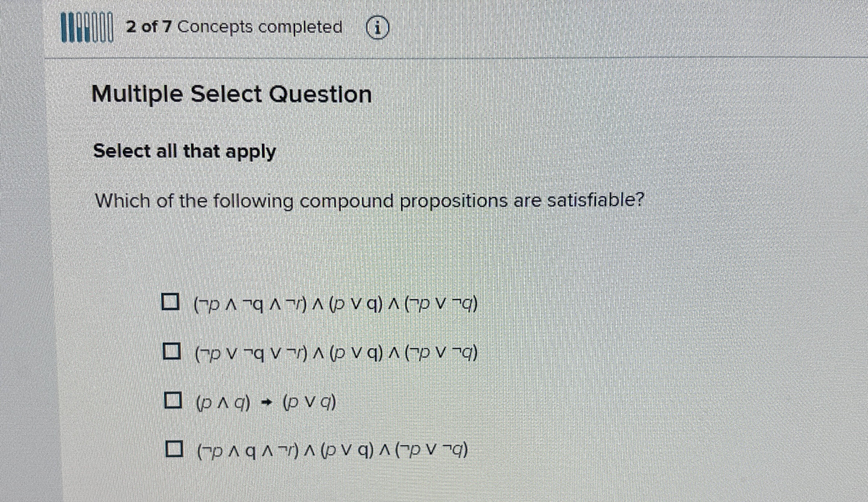
Task: Toggle the second proposition's checkbox
Action: pyautogui.click(x=172, y=351)
